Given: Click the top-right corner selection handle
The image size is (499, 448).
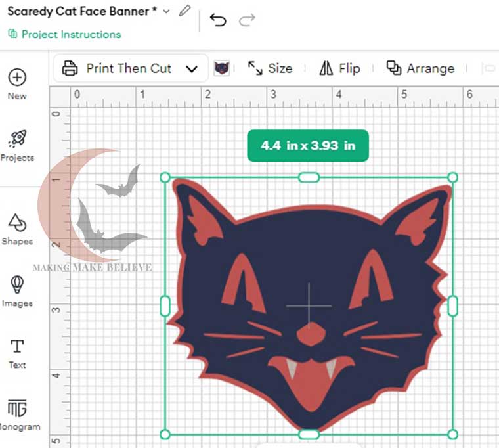Looking at the screenshot, I should coord(452,177).
